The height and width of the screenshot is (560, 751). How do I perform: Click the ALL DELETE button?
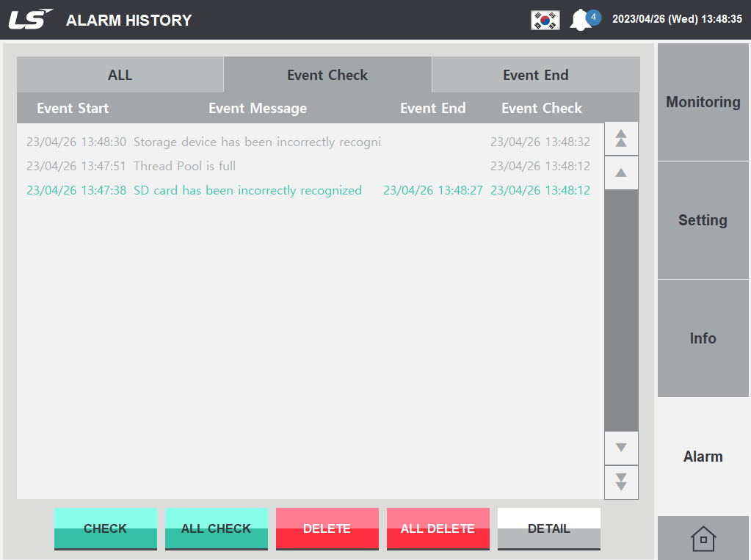(438, 528)
